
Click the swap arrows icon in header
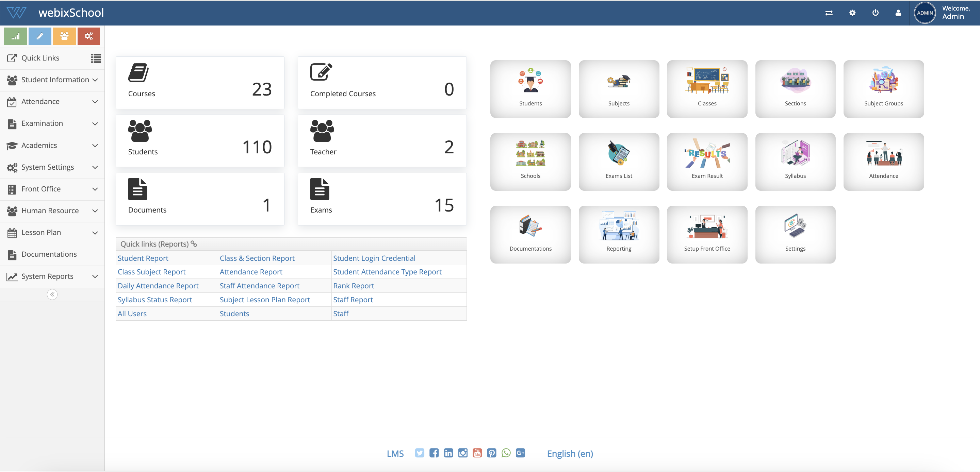point(829,13)
